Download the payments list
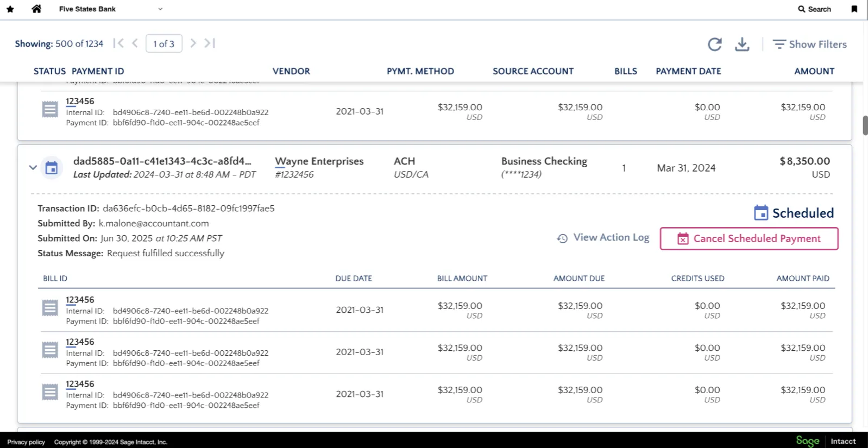The width and height of the screenshot is (868, 448). (x=742, y=45)
